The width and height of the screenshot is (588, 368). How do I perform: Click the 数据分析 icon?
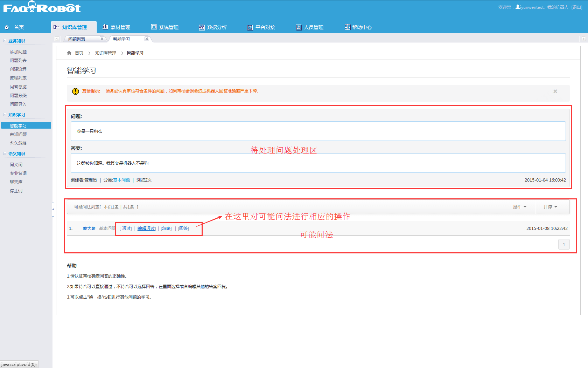[x=202, y=27]
